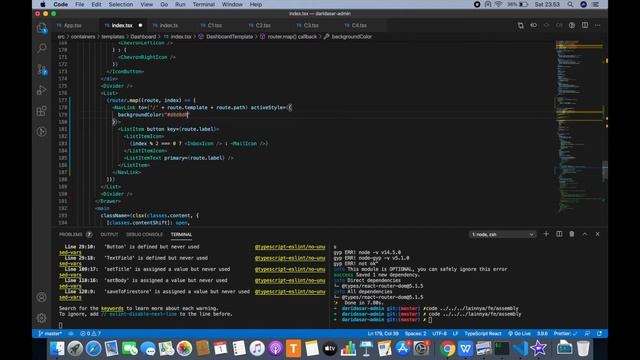This screenshot has height=360, width=640.
Task: Click the 'keywords' link in terminal
Action: coord(112,308)
